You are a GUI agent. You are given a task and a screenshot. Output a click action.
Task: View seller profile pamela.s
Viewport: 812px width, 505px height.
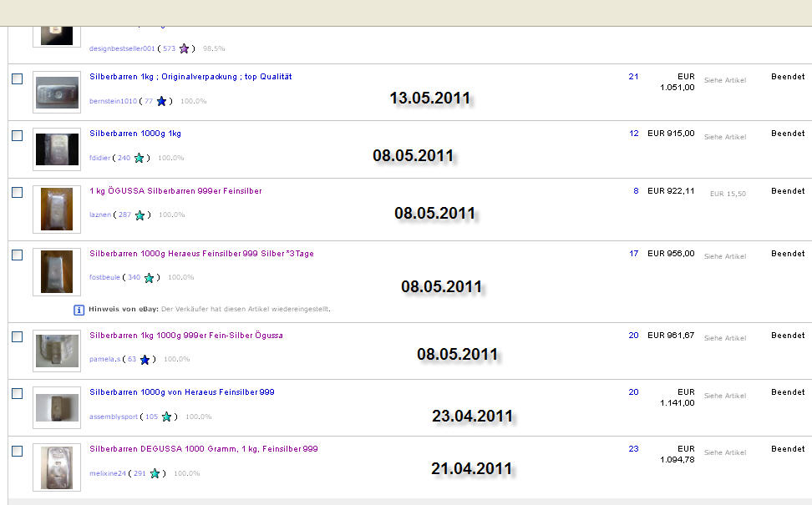104,359
